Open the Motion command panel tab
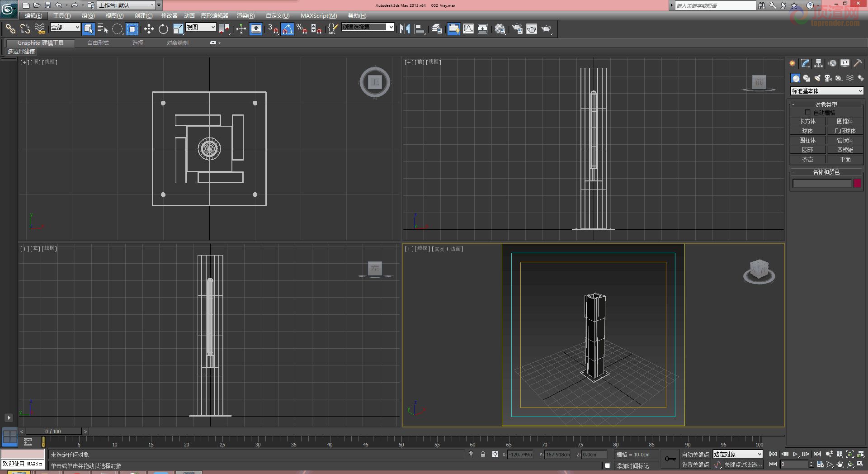Viewport: 868px width, 474px height. (832, 63)
